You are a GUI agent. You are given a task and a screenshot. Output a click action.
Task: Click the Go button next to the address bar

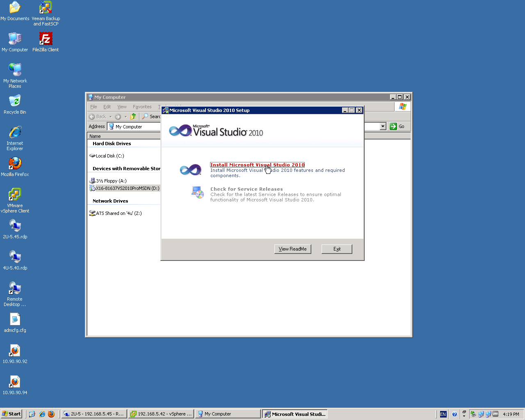pos(397,126)
